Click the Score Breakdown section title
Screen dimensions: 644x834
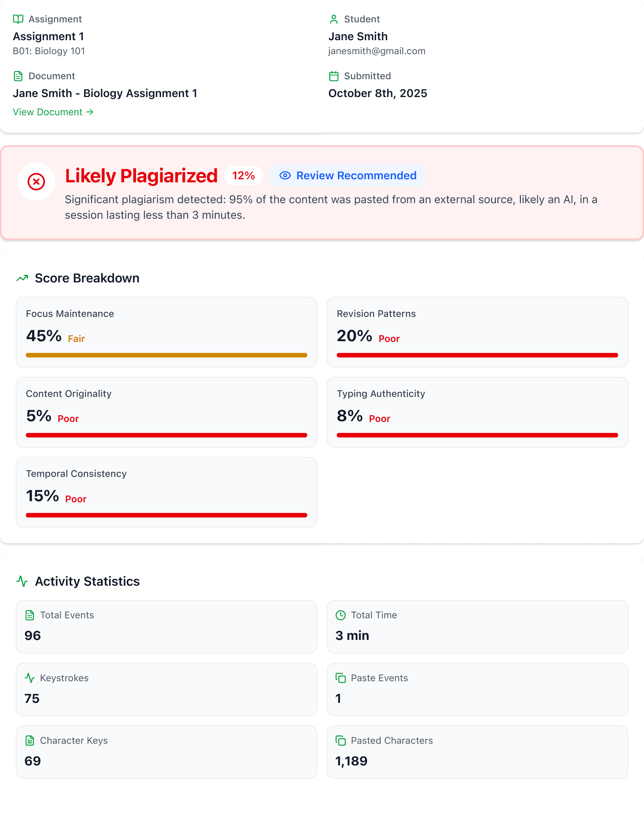point(87,278)
